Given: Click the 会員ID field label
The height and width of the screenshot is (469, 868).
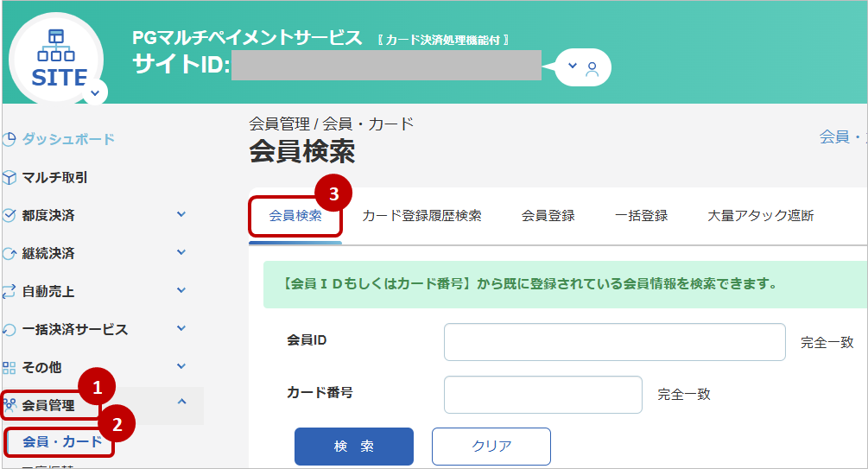Looking at the screenshot, I should pyautogui.click(x=306, y=340).
